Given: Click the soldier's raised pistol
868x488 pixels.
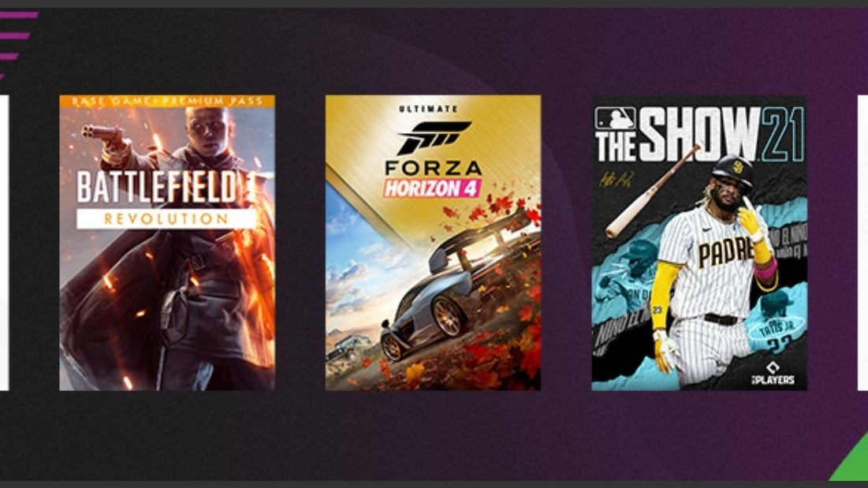Looking at the screenshot, I should coord(102,132).
